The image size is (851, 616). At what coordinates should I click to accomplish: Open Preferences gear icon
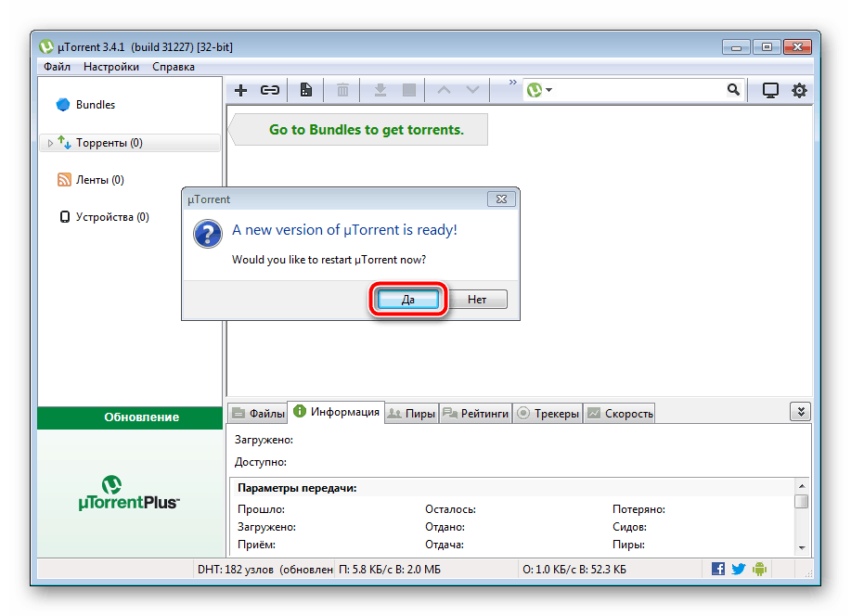[x=799, y=90]
